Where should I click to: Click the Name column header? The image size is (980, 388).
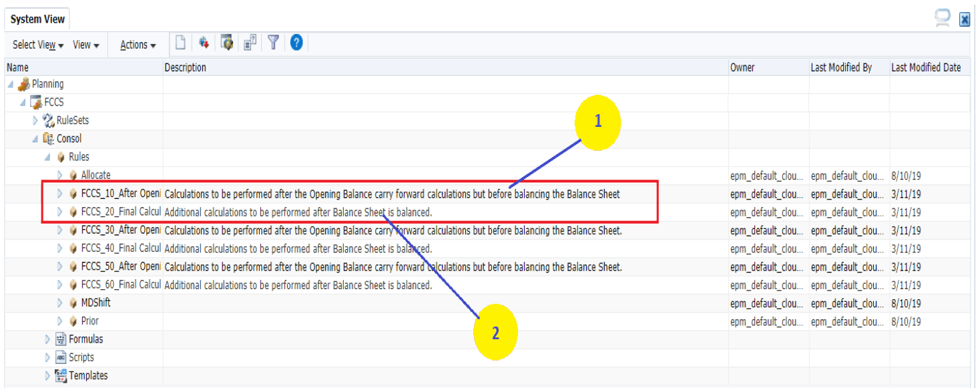point(84,67)
